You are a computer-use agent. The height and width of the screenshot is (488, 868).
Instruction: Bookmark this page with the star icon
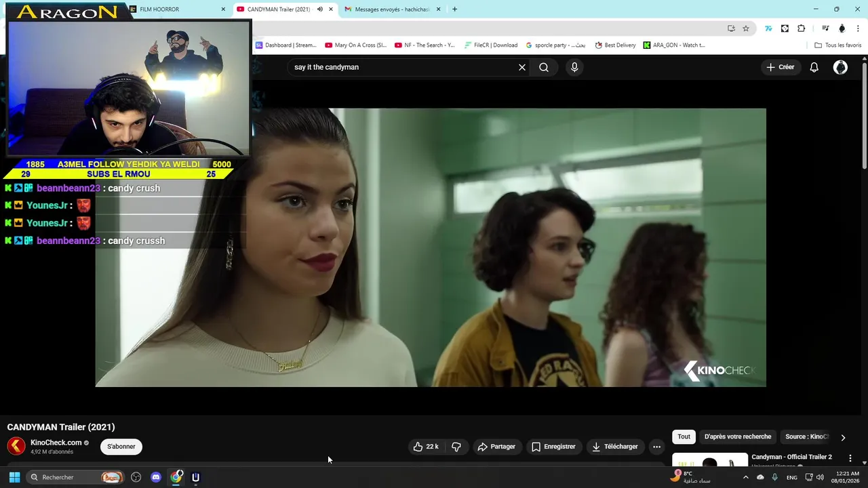(x=746, y=28)
